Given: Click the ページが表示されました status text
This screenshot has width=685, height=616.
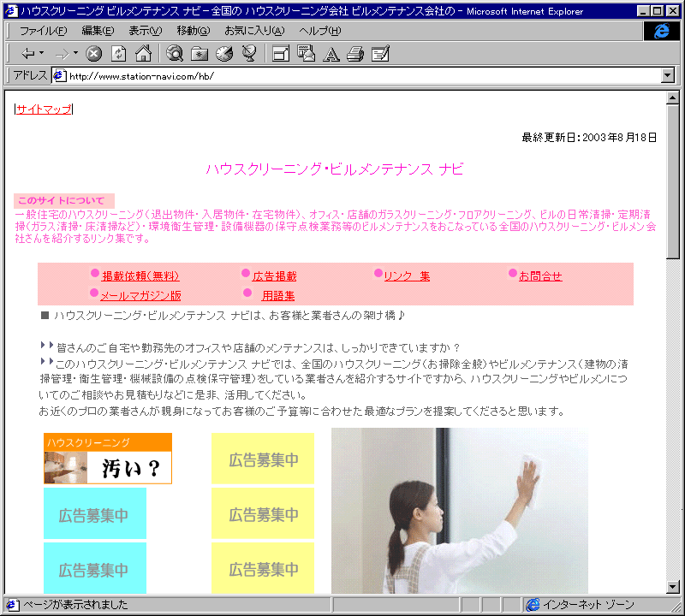Looking at the screenshot, I should (75, 605).
